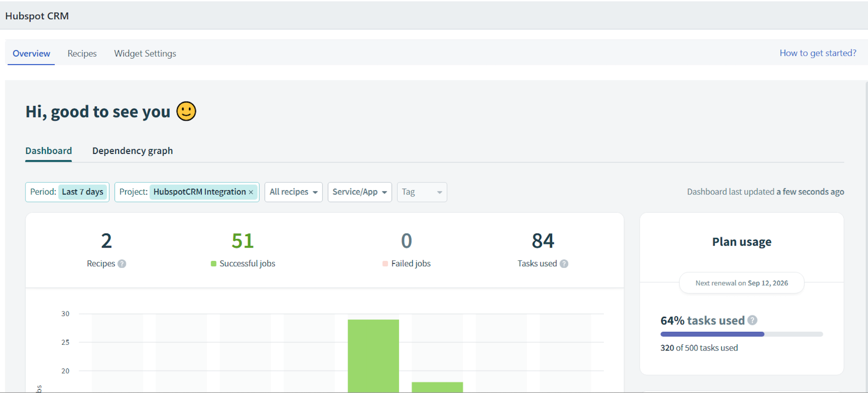Click the 84 tasks used number
The height and width of the screenshot is (393, 868).
coord(543,241)
